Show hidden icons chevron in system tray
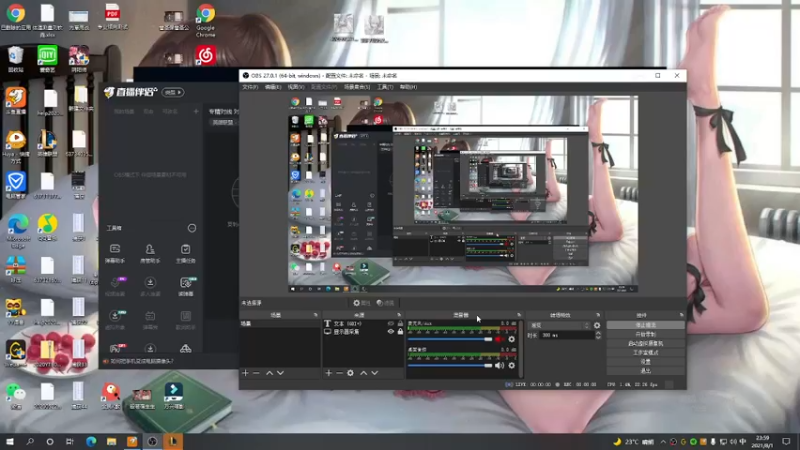 coord(663,442)
